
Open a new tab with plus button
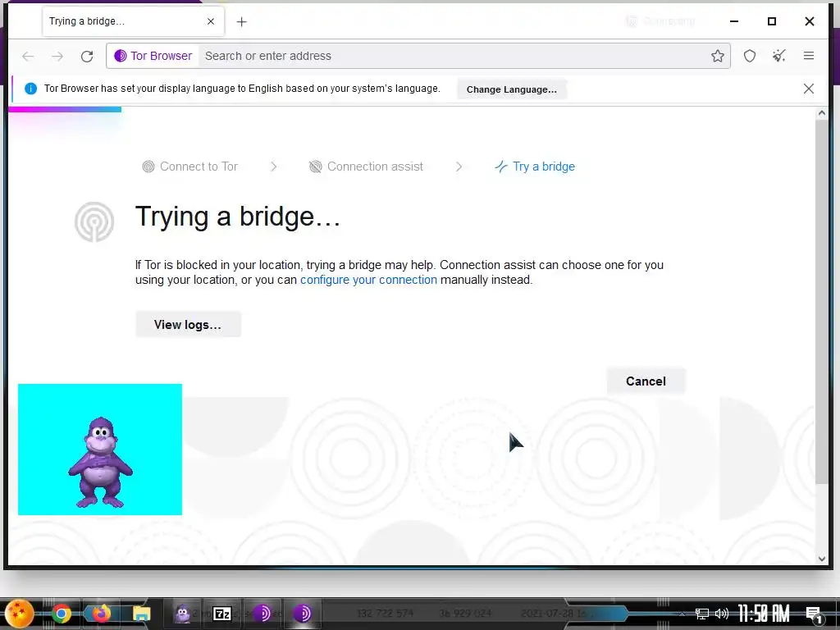pyautogui.click(x=242, y=21)
